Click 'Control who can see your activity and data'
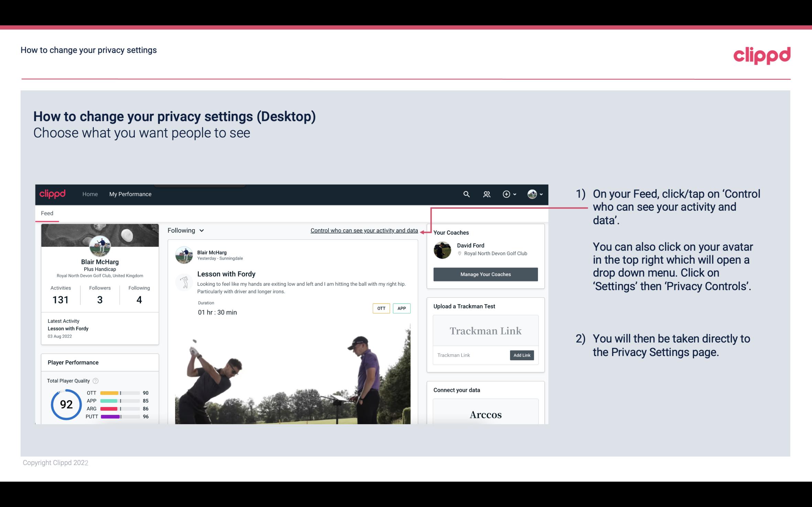This screenshot has width=812, height=507. (x=364, y=230)
